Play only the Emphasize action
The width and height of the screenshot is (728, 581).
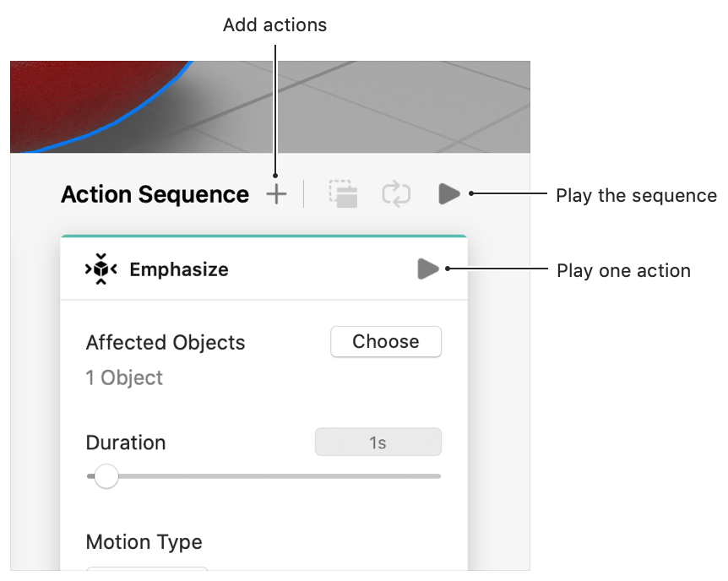[x=428, y=269]
